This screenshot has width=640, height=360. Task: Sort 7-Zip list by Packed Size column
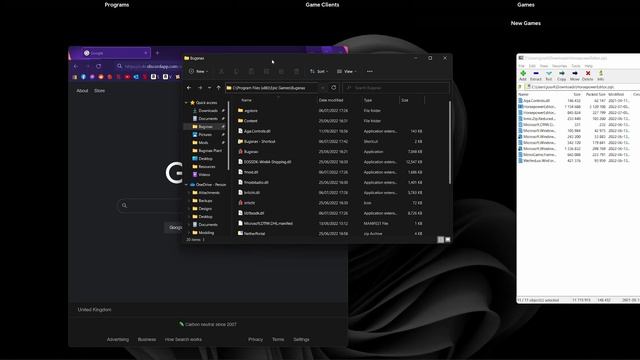click(596, 94)
